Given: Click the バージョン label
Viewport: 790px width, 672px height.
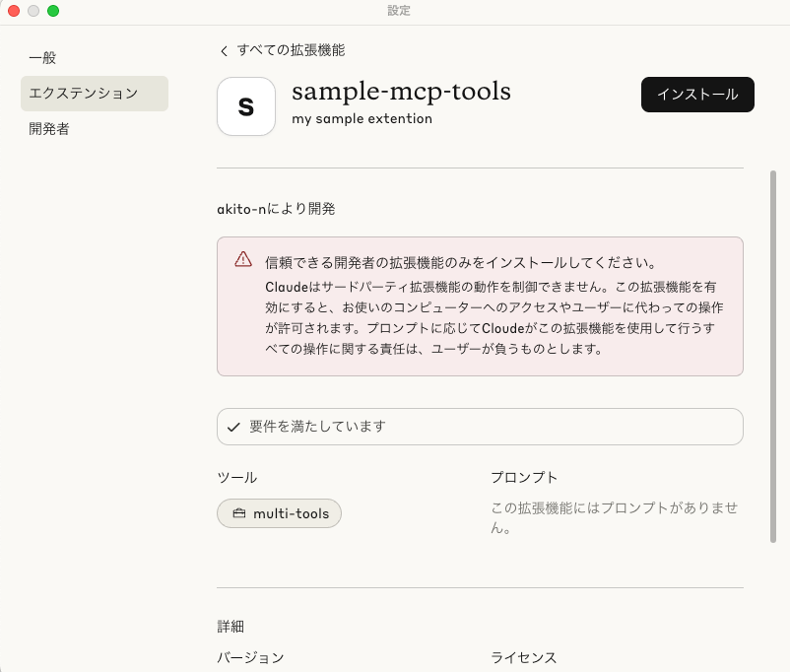Looking at the screenshot, I should 250,657.
